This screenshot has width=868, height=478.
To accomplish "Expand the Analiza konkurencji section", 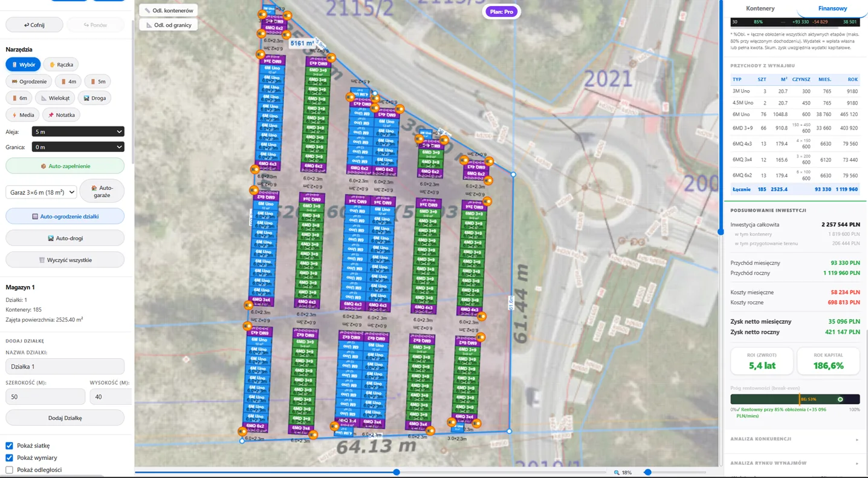I will tap(794, 439).
